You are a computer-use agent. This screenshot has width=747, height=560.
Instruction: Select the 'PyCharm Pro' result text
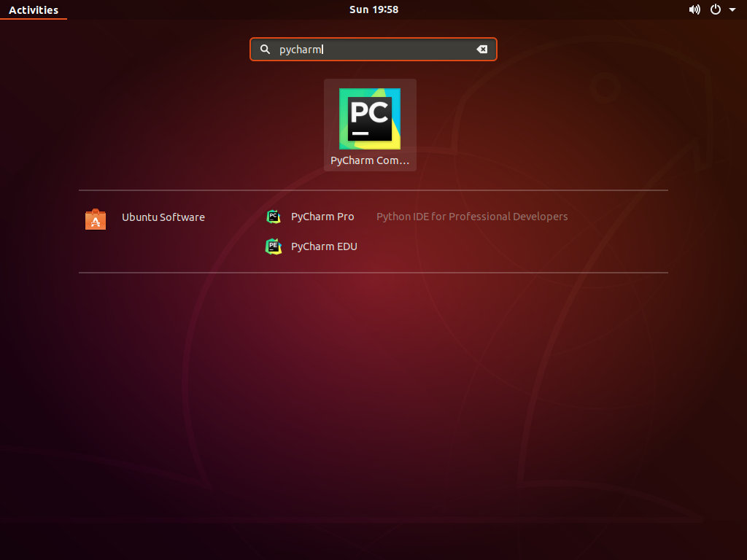point(322,217)
